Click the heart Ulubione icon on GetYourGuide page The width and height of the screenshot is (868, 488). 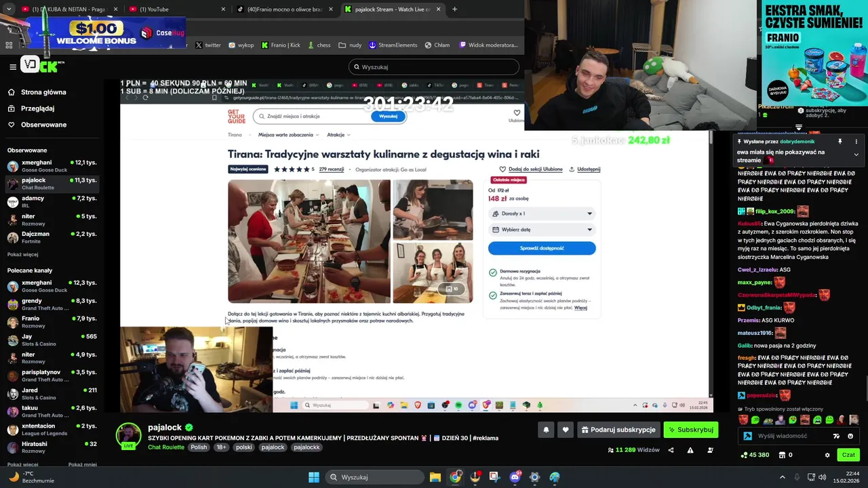(517, 113)
